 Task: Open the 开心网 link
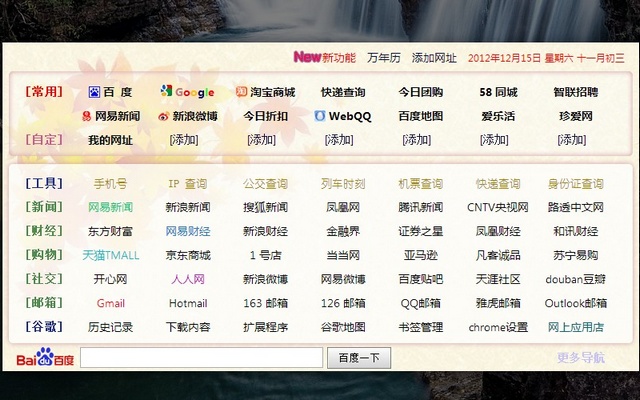[110, 279]
